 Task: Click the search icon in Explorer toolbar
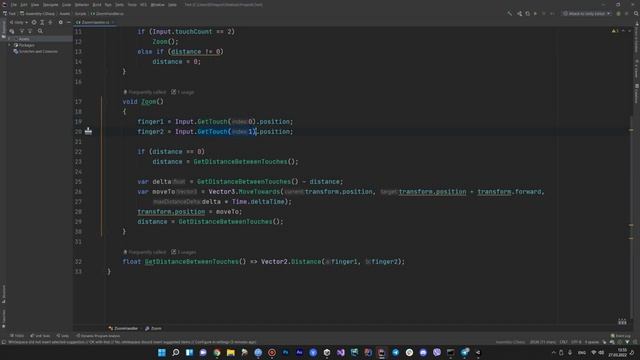click(40, 31)
